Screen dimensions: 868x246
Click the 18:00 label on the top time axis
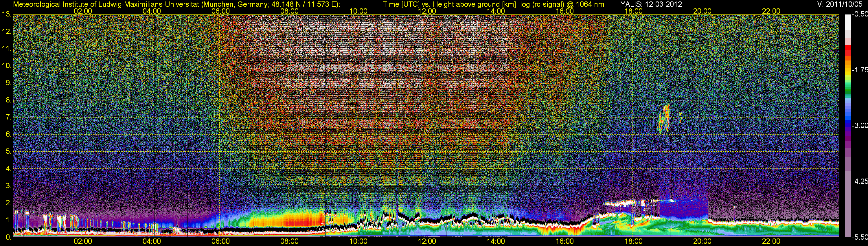(633, 11)
